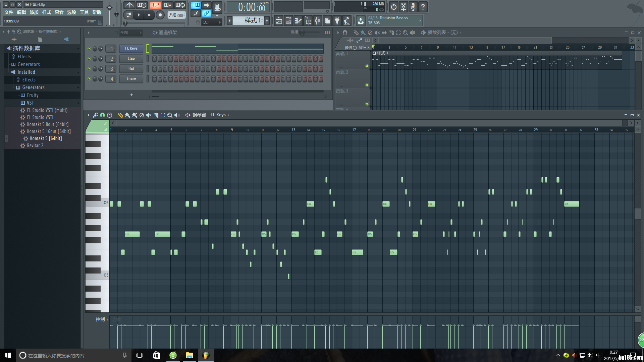This screenshot has height=362, width=644.
Task: Stop playback with the stop button
Action: click(149, 15)
